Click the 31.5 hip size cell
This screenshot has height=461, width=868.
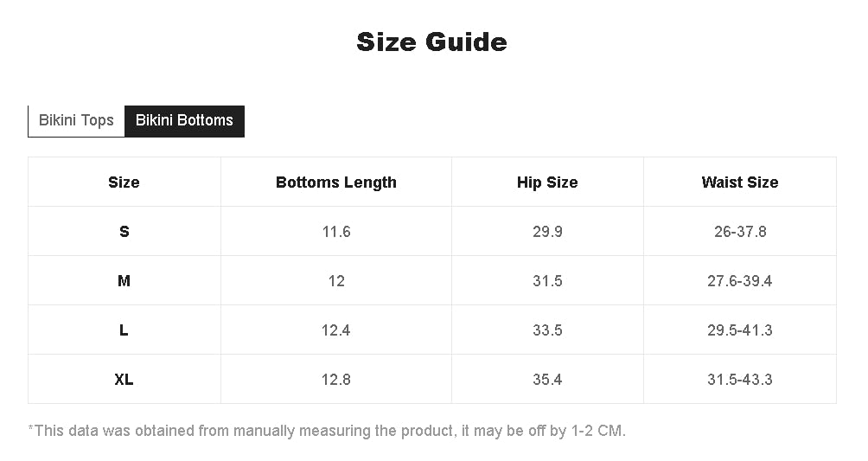coord(547,281)
